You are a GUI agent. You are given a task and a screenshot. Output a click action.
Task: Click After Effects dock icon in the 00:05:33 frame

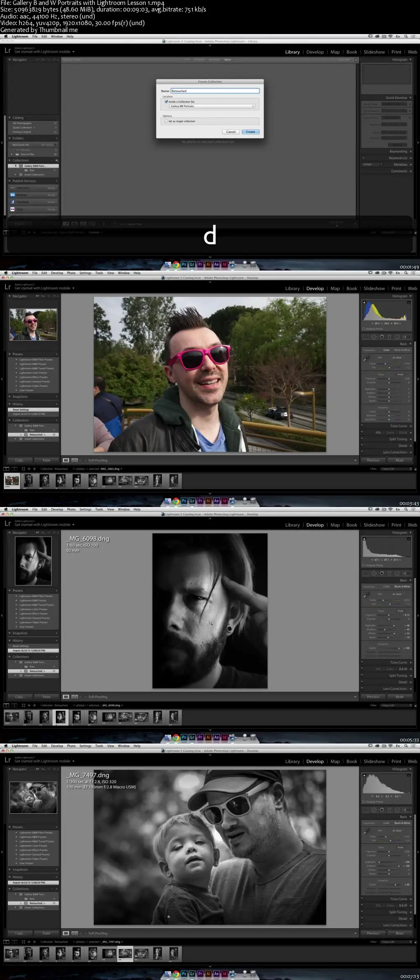[x=217, y=738]
